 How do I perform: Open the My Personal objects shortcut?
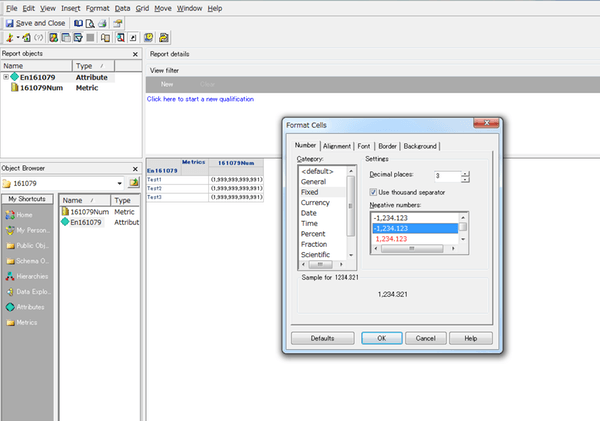(x=28, y=230)
